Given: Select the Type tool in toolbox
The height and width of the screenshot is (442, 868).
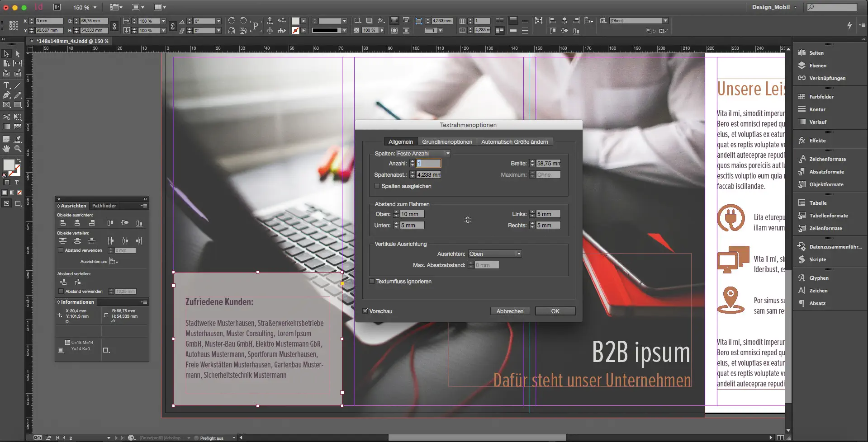Looking at the screenshot, I should (x=6, y=85).
